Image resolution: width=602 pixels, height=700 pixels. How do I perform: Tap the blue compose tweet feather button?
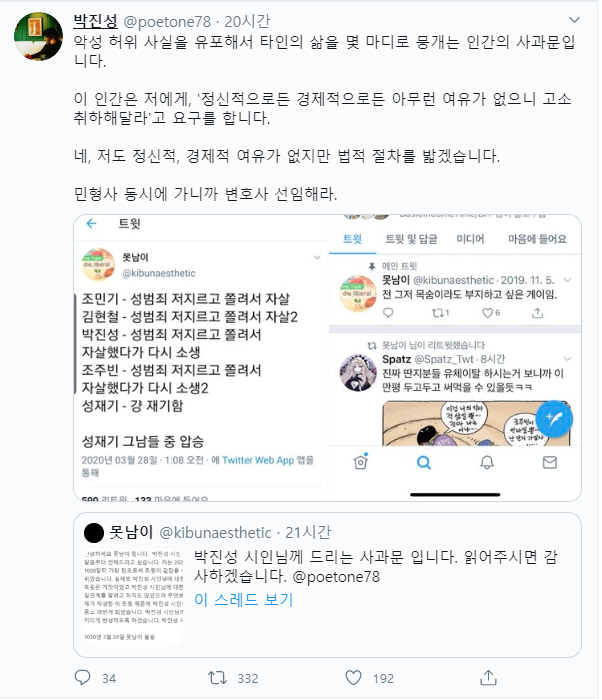tap(554, 419)
